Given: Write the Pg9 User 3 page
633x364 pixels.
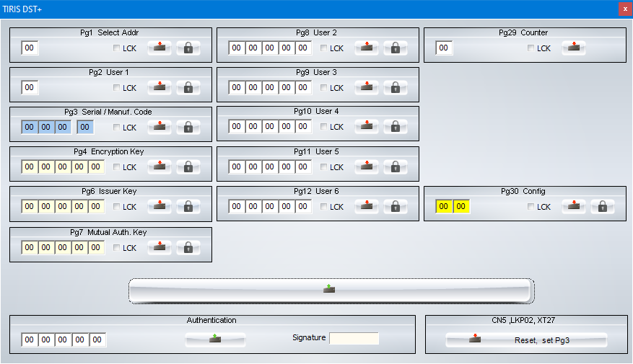Looking at the screenshot, I should [367, 87].
